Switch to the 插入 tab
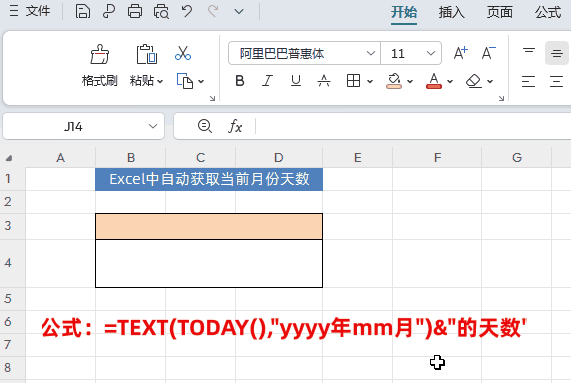571x383 pixels. coord(452,12)
